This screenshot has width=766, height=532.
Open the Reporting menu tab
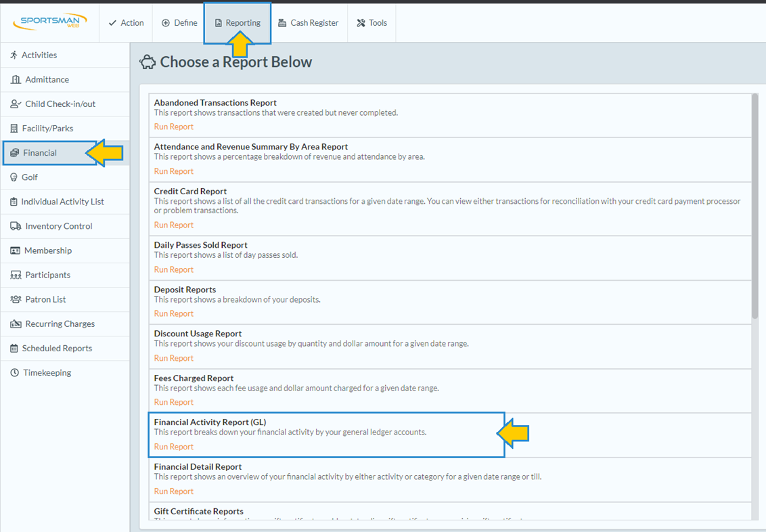238,23
